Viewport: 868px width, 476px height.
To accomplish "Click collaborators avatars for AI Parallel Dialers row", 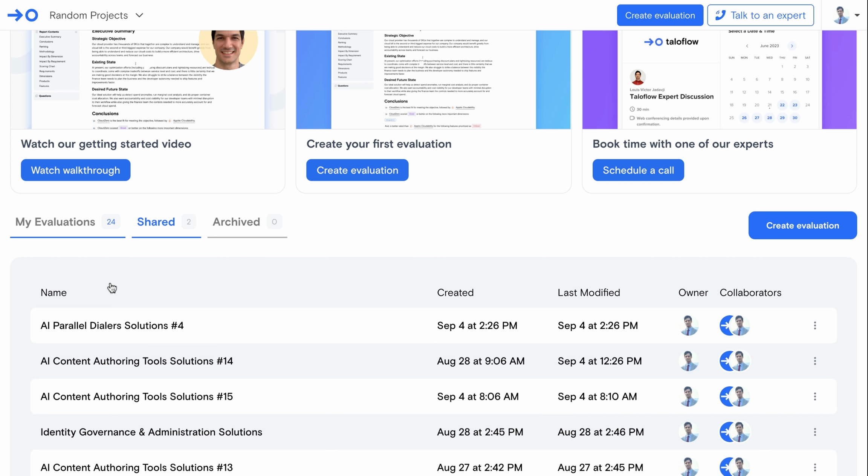I will (734, 326).
